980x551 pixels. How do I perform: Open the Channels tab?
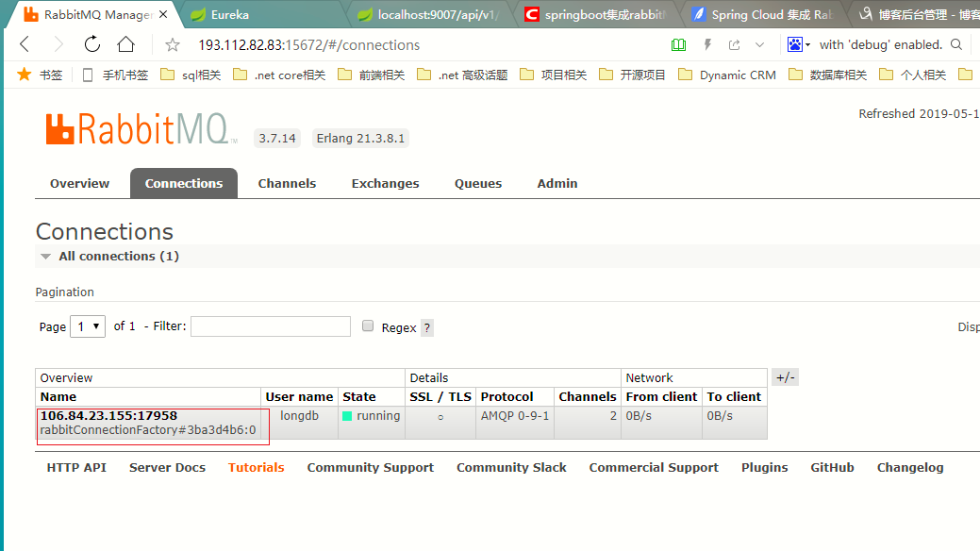coord(287,183)
